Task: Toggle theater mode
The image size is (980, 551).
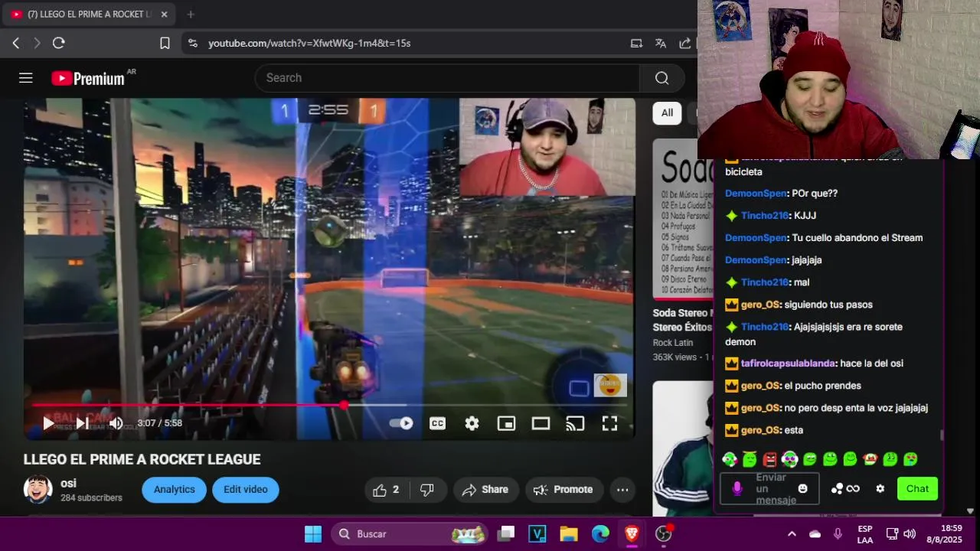Action: (x=541, y=423)
